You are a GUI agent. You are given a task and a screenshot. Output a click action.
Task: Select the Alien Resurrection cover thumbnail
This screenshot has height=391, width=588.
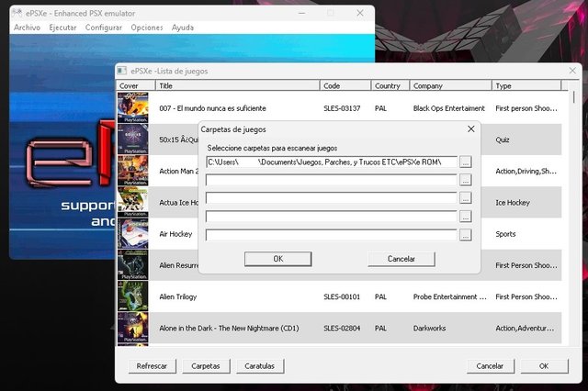tap(132, 265)
